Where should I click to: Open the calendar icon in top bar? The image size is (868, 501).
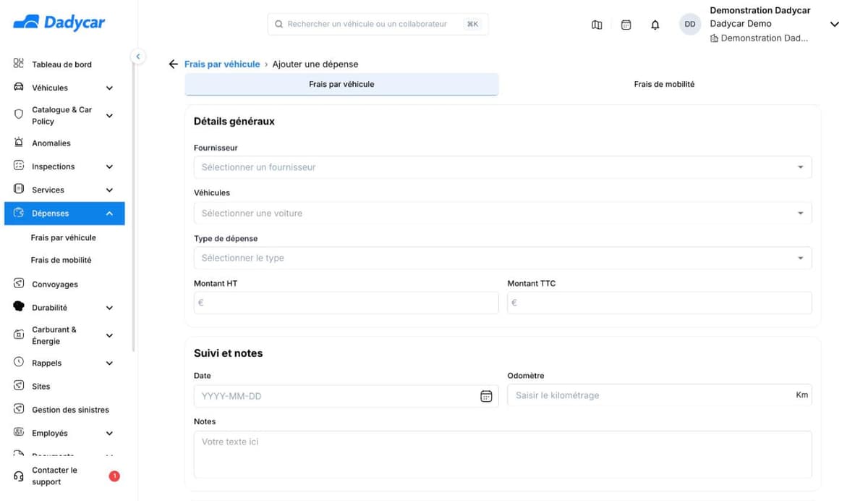coord(626,25)
